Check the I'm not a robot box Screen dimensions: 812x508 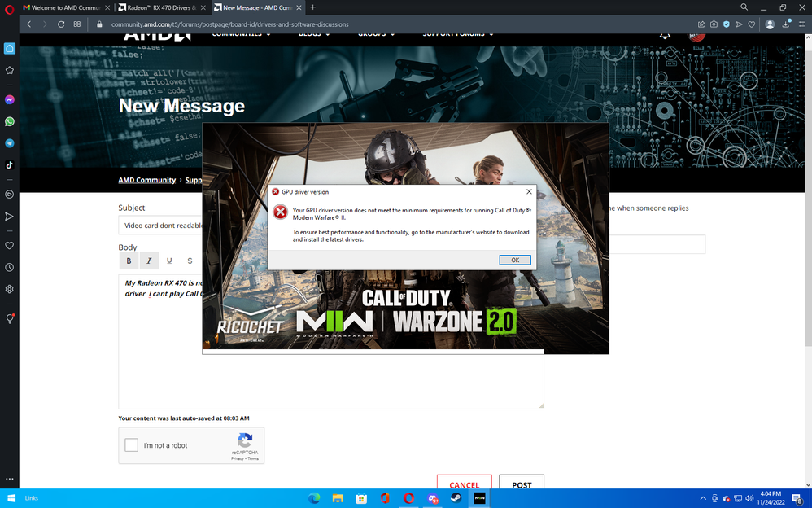click(132, 444)
